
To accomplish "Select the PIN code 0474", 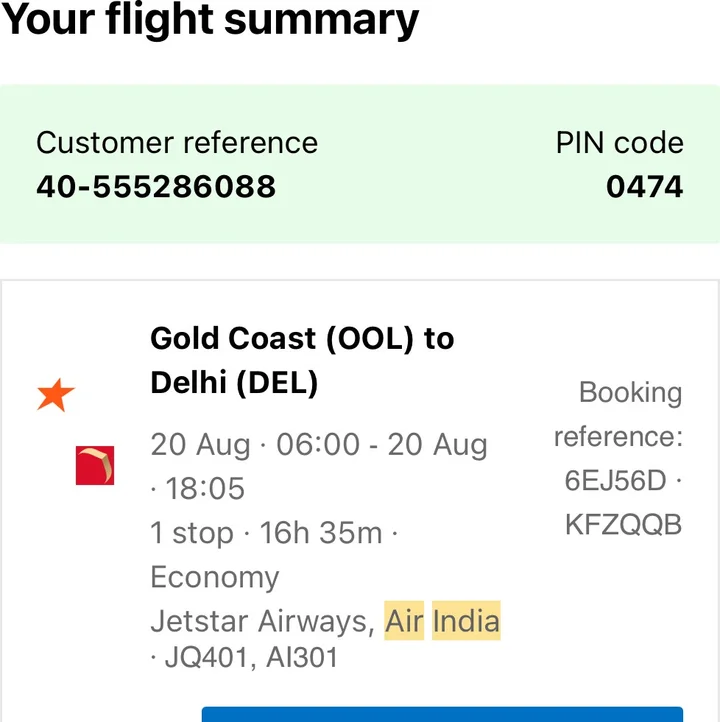I will pos(645,186).
